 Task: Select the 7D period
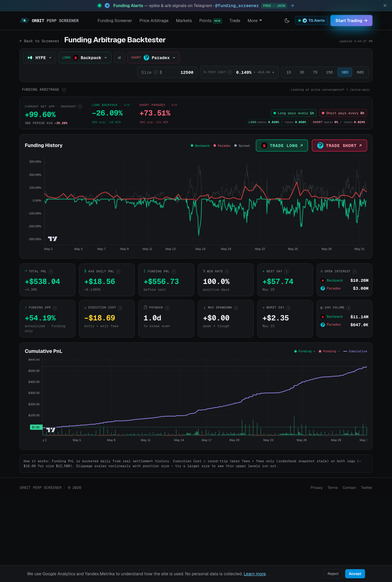[x=315, y=72]
